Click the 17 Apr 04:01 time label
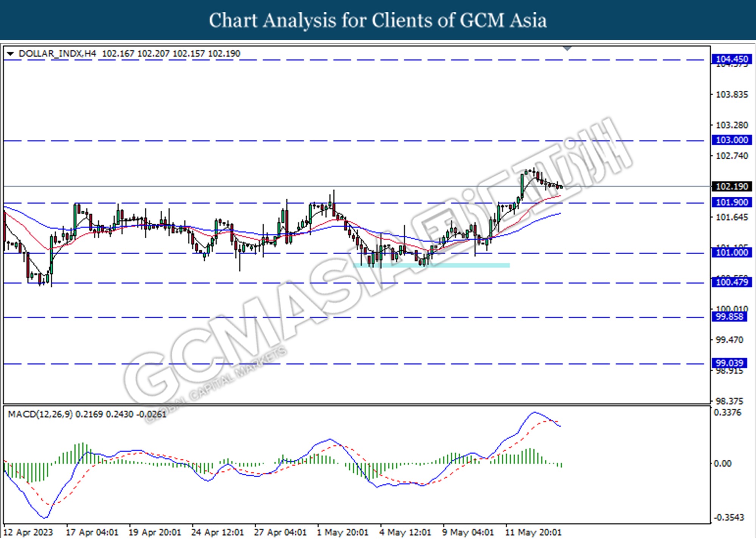Viewport: 756px width, 540px height. coord(92,532)
